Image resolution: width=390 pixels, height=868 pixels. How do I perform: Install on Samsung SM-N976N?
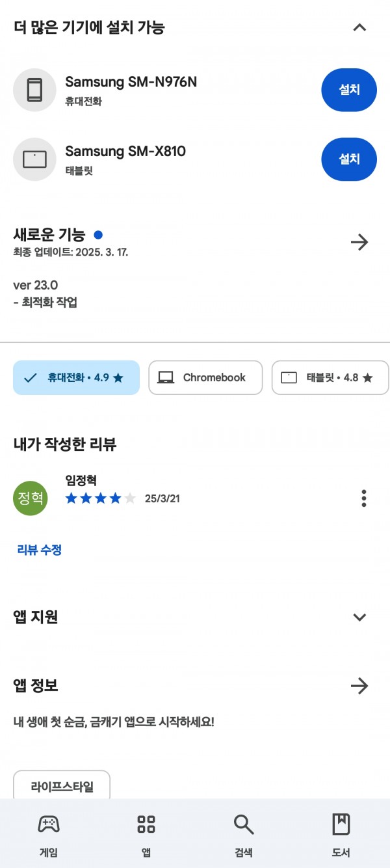[349, 90]
